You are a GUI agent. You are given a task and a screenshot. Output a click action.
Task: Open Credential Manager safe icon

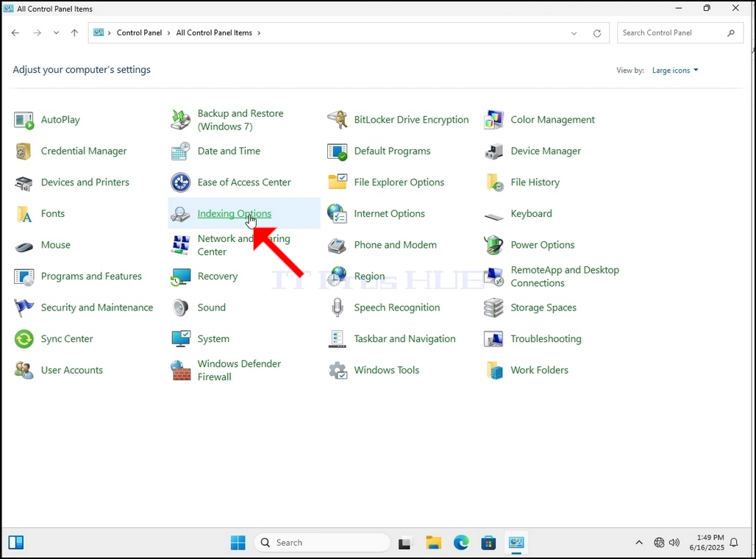[24, 152]
